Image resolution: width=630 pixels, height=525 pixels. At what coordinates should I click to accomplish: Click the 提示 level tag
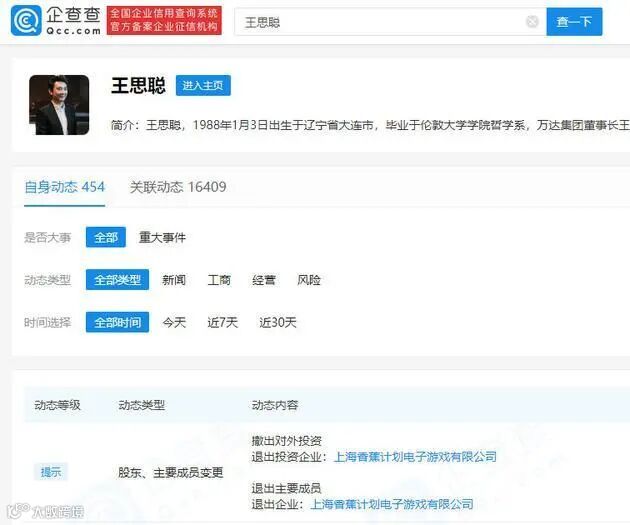point(51,472)
